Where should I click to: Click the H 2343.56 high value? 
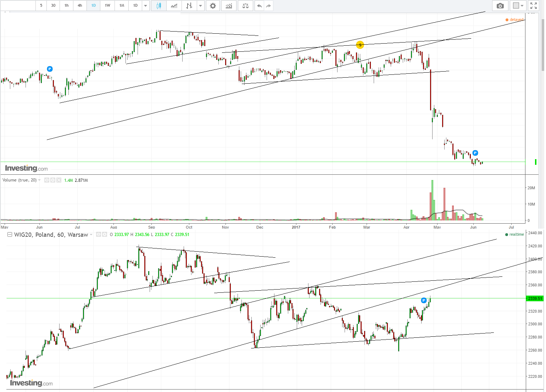tap(140, 235)
